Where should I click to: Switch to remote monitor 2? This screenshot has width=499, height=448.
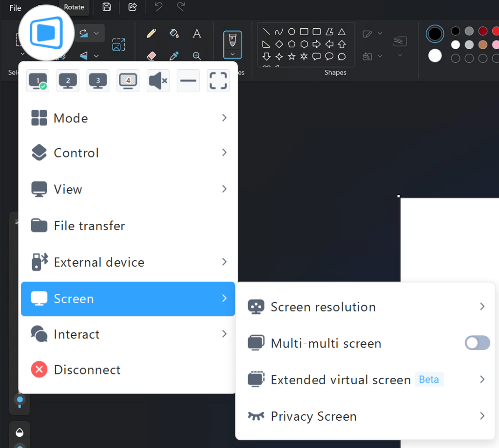(x=68, y=80)
